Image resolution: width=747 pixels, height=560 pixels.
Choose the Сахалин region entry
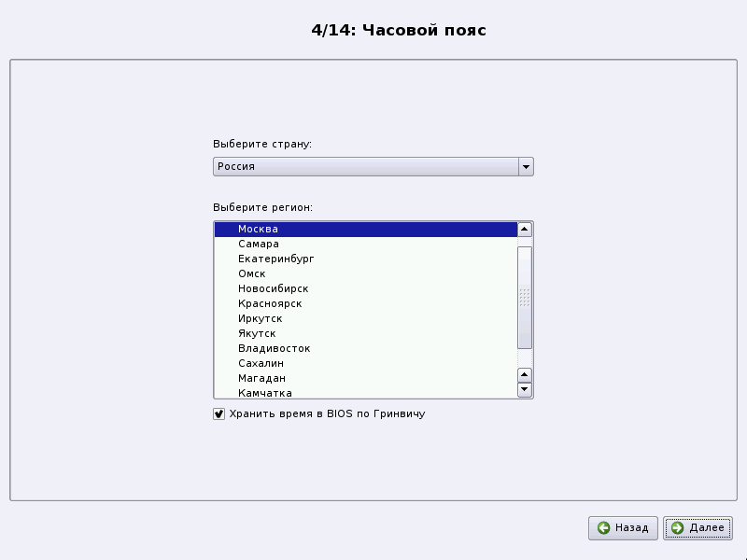pos(261,363)
